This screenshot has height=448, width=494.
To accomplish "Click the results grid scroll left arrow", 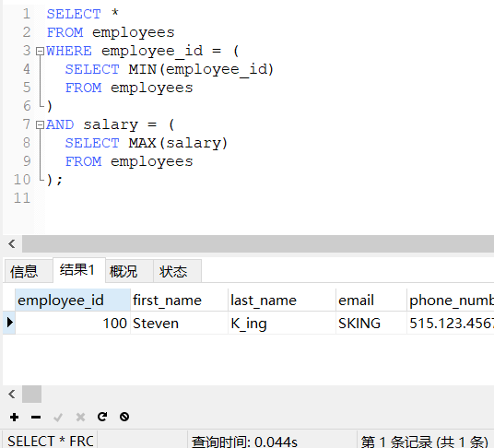I will (x=12, y=394).
